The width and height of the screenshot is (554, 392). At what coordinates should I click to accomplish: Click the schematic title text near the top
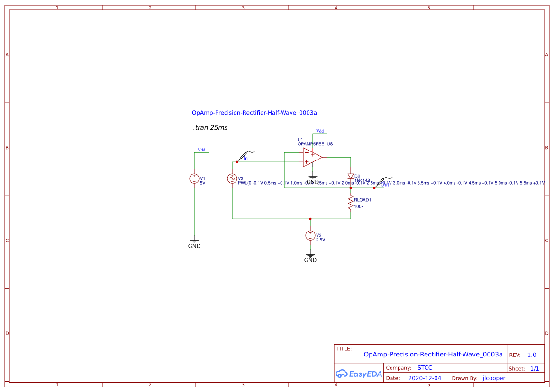pyautogui.click(x=254, y=113)
